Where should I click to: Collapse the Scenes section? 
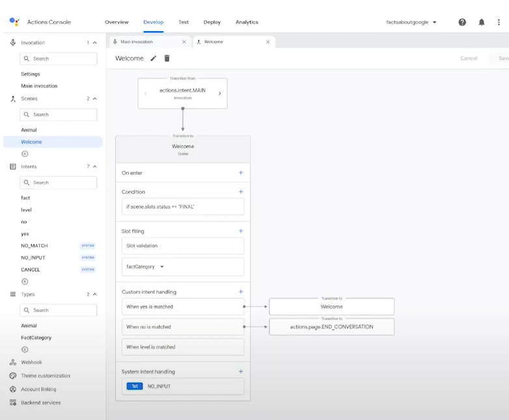95,99
